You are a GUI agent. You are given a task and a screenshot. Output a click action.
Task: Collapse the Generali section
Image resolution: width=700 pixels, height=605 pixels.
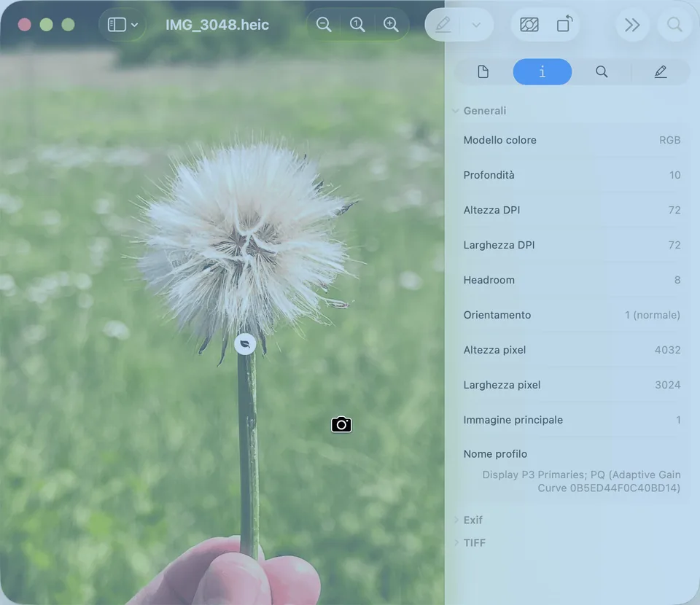point(455,111)
